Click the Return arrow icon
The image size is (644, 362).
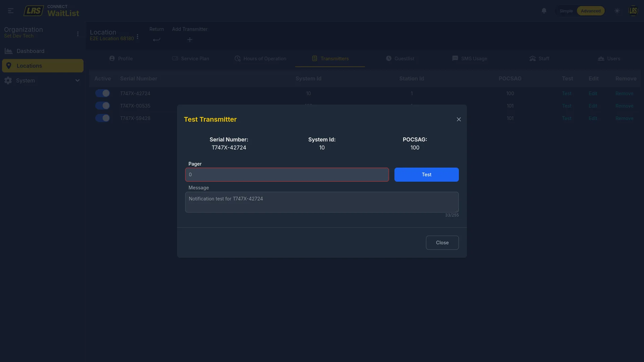click(157, 40)
